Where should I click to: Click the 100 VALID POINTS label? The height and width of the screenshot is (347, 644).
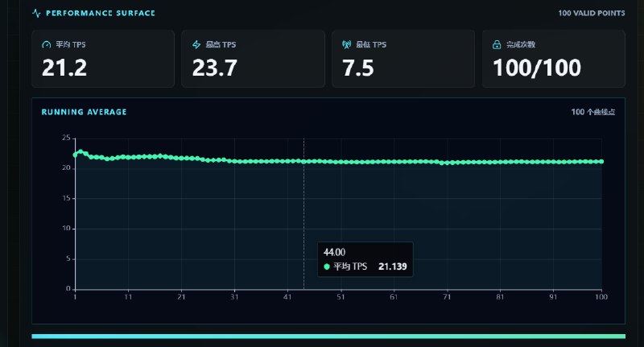click(x=592, y=13)
